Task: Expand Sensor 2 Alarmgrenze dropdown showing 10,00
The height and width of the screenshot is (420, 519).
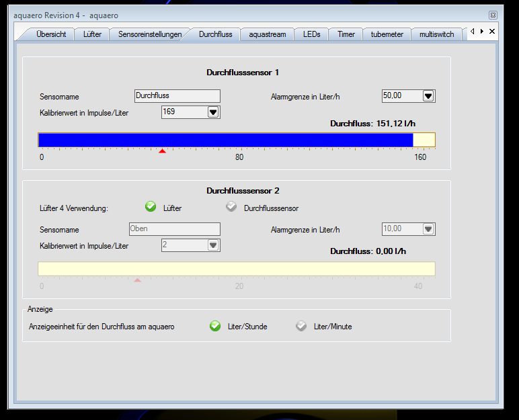Action: (x=428, y=229)
